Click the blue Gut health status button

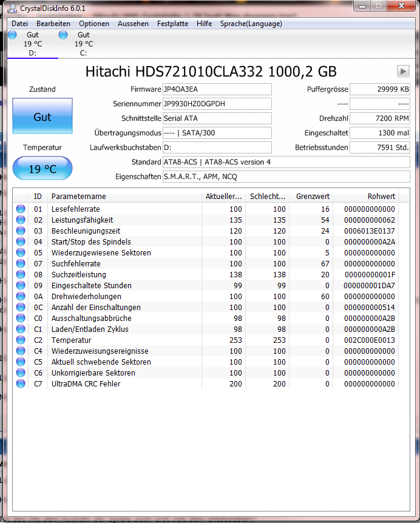click(42, 116)
